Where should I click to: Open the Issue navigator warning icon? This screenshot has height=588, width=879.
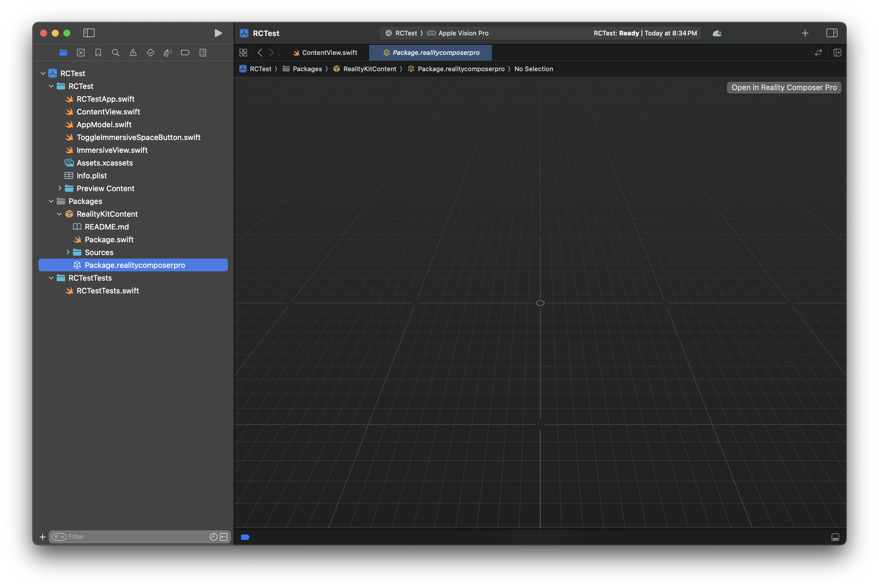point(133,53)
